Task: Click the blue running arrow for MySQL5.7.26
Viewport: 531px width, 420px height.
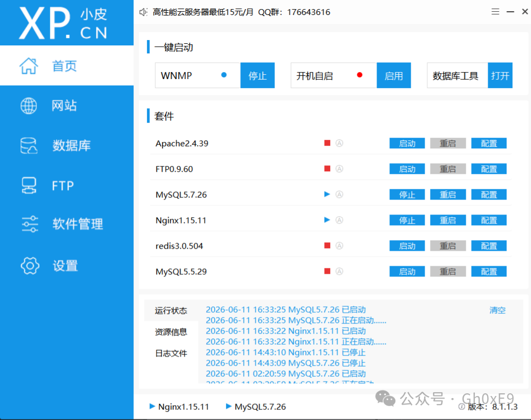Action: click(x=327, y=194)
